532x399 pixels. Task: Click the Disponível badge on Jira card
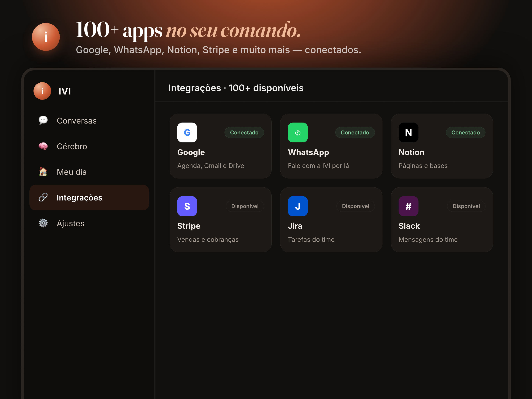[x=355, y=206]
